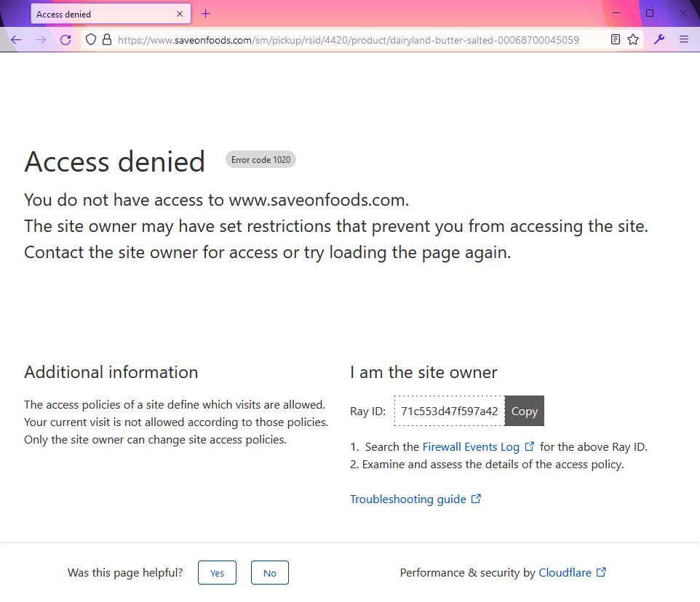Screen dimensions: 700x602
Task: Minimize the browser window
Action: click(616, 13)
